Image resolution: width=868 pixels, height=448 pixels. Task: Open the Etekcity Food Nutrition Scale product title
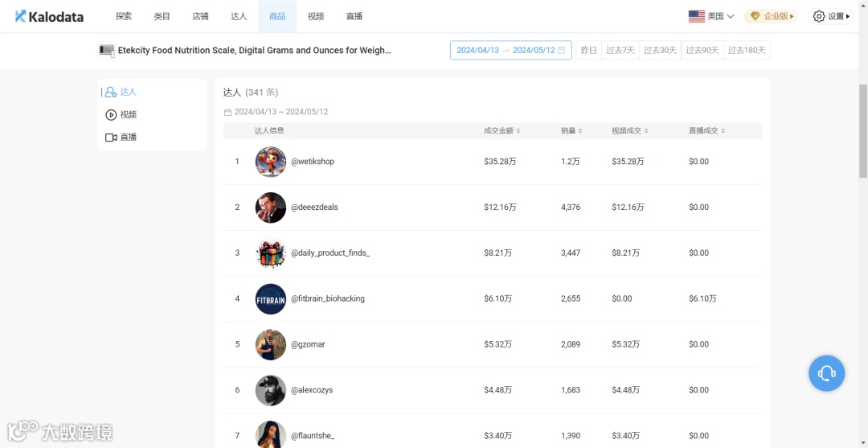coord(255,51)
